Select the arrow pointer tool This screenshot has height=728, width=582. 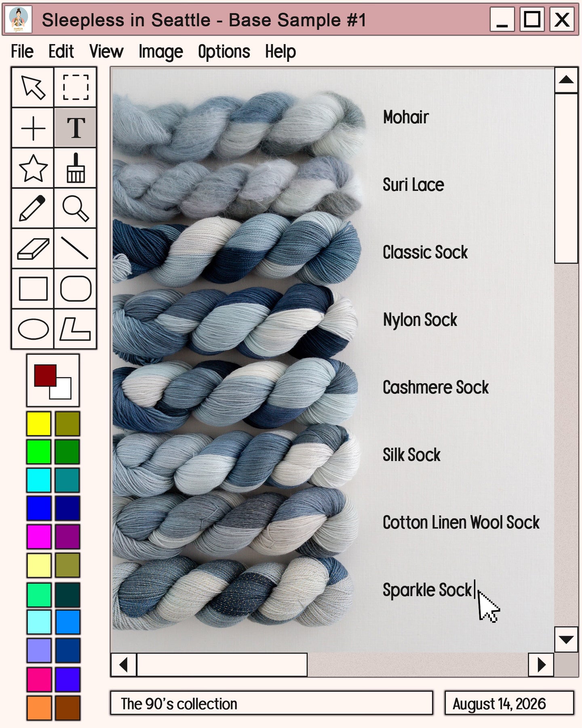(33, 87)
